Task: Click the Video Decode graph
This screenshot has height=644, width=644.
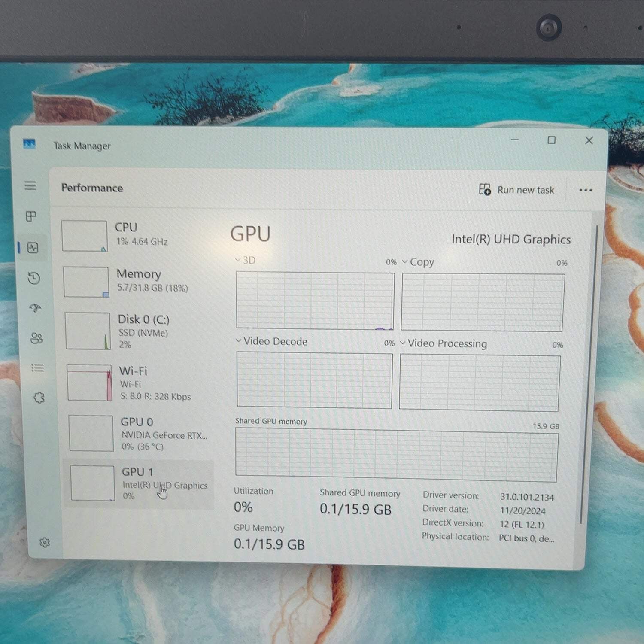Action: [x=314, y=380]
